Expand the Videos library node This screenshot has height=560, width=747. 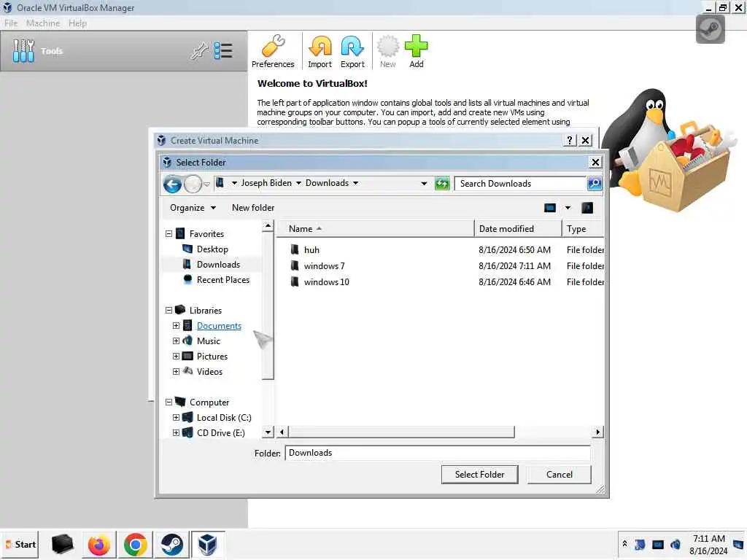[177, 371]
